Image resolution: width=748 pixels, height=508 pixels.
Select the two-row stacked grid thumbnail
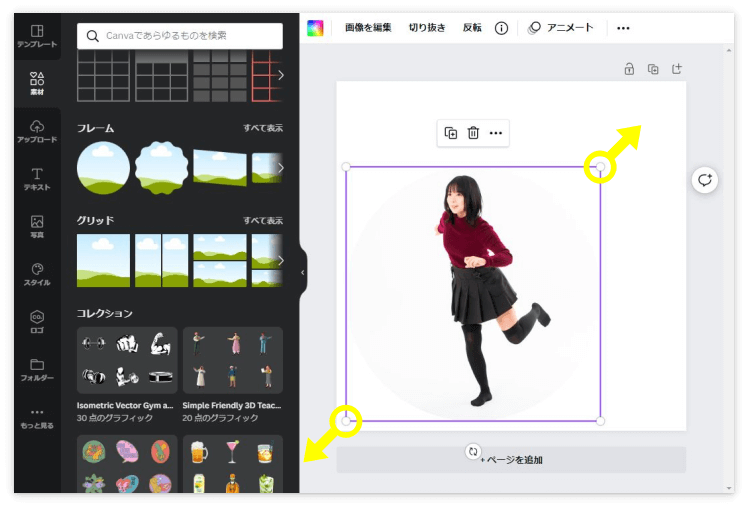219,260
